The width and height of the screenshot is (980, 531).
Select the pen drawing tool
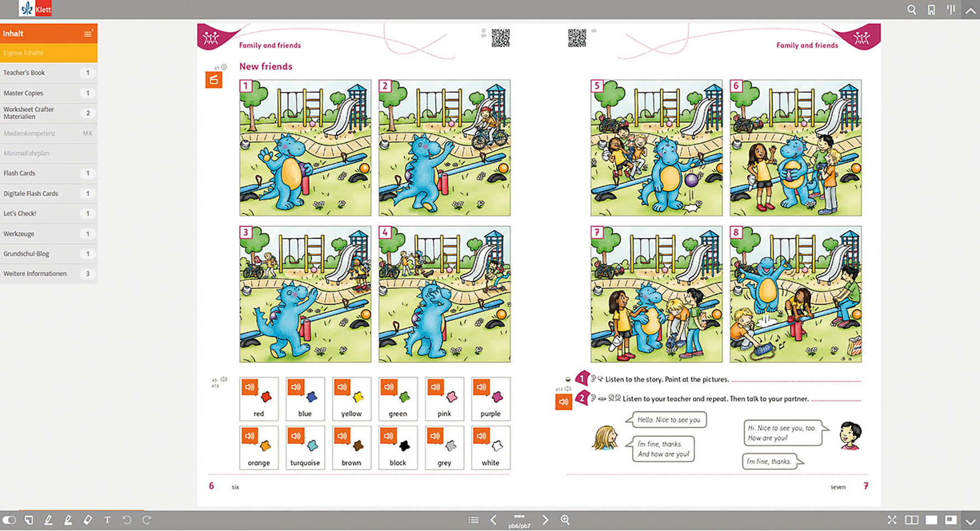pyautogui.click(x=49, y=520)
